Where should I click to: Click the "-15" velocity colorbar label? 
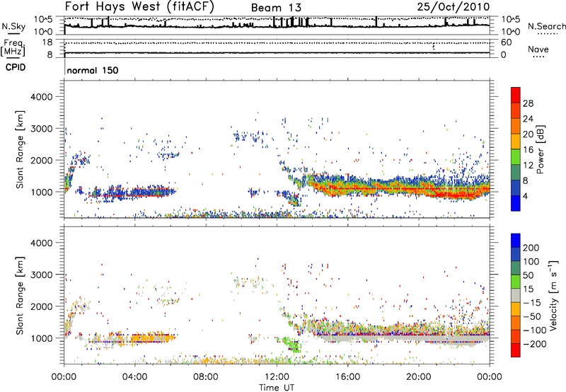[x=532, y=302]
